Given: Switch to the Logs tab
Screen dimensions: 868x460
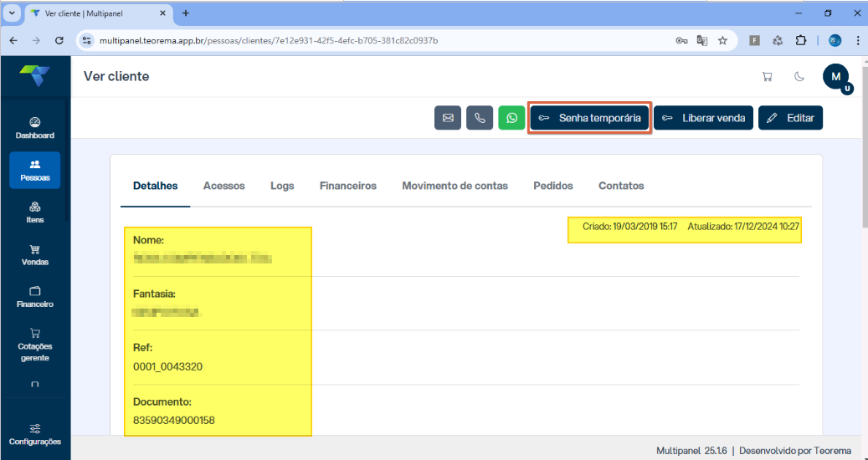Looking at the screenshot, I should point(282,186).
